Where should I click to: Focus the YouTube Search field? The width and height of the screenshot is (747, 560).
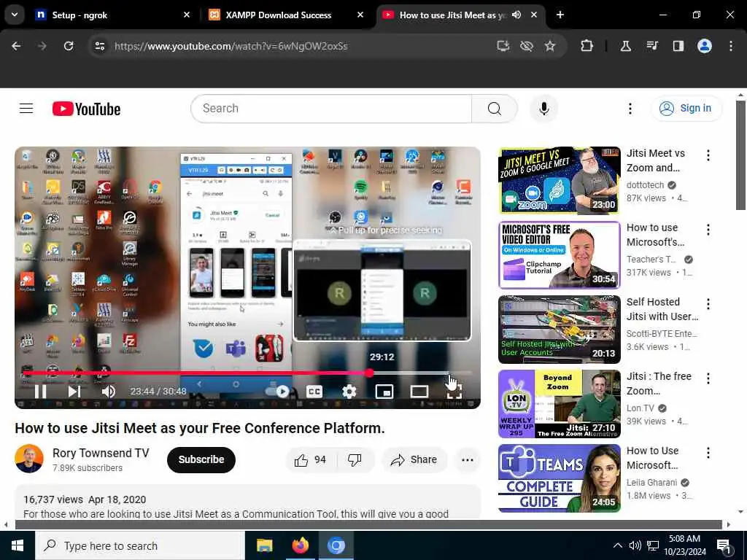pyautogui.click(x=331, y=109)
